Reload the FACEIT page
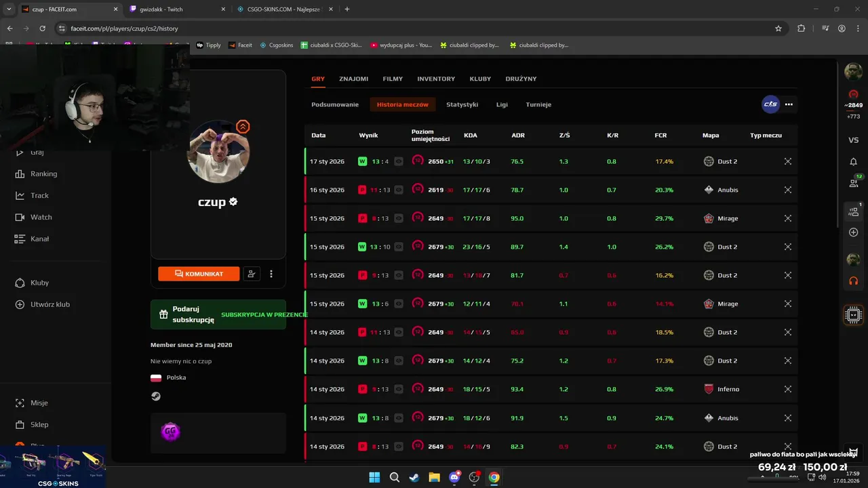 pyautogui.click(x=42, y=28)
